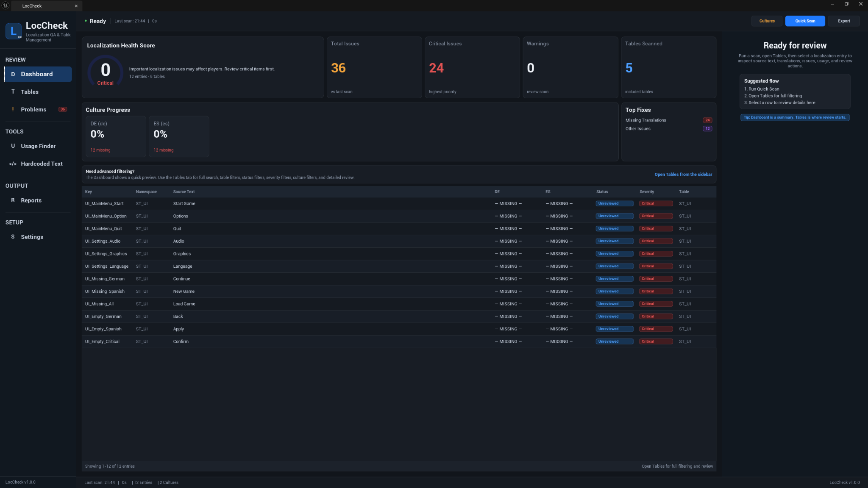Click the Critical badge in Confirm row

(x=656, y=341)
